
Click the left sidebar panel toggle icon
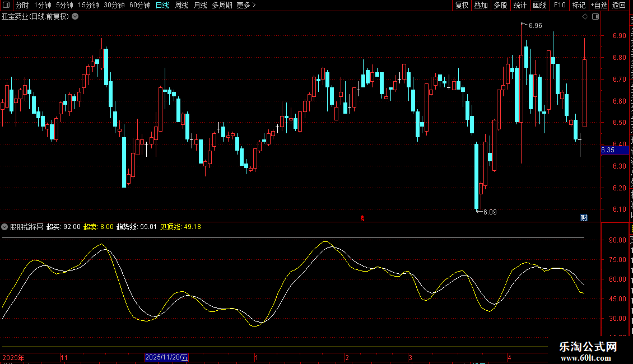pyautogui.click(x=6, y=5)
